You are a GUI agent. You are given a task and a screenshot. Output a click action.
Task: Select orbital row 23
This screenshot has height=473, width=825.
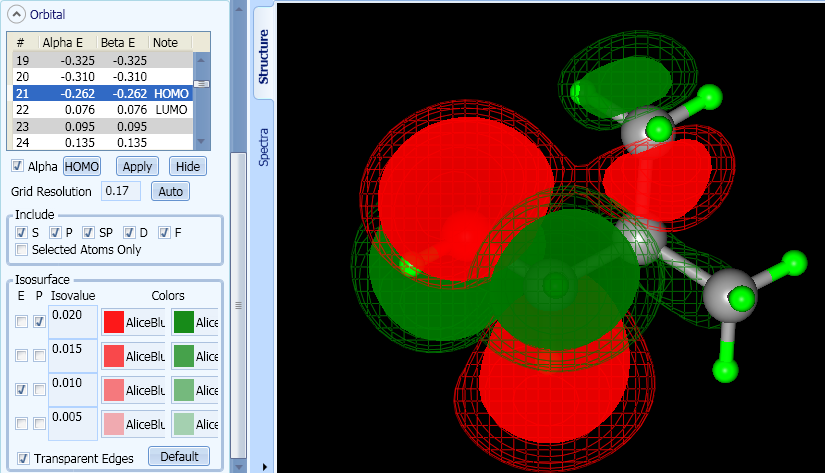click(x=103, y=127)
